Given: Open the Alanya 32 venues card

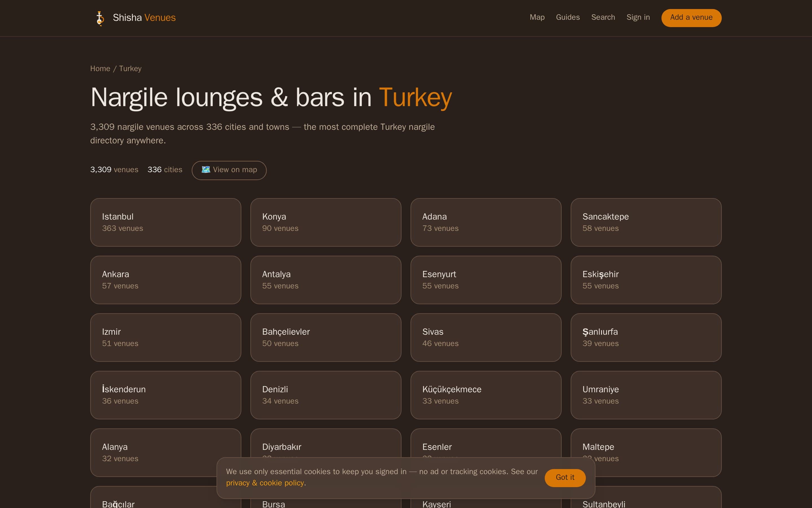Looking at the screenshot, I should pos(166,453).
